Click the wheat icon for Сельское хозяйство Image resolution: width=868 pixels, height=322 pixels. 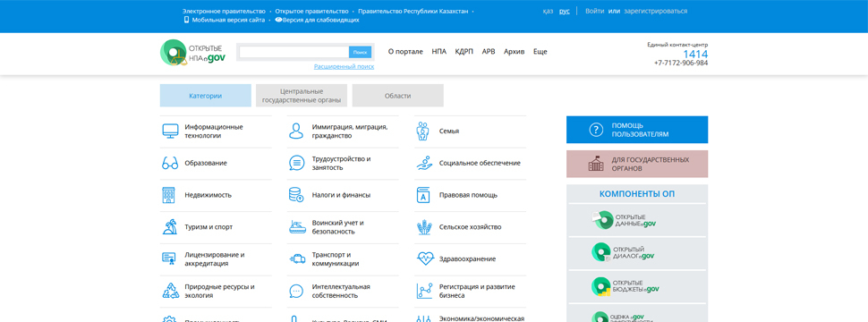(423, 227)
